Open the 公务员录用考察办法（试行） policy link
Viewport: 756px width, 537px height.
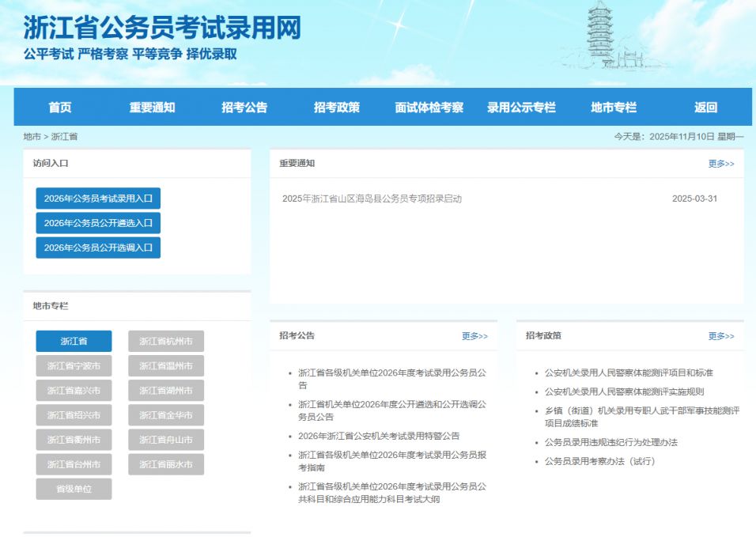pos(600,461)
